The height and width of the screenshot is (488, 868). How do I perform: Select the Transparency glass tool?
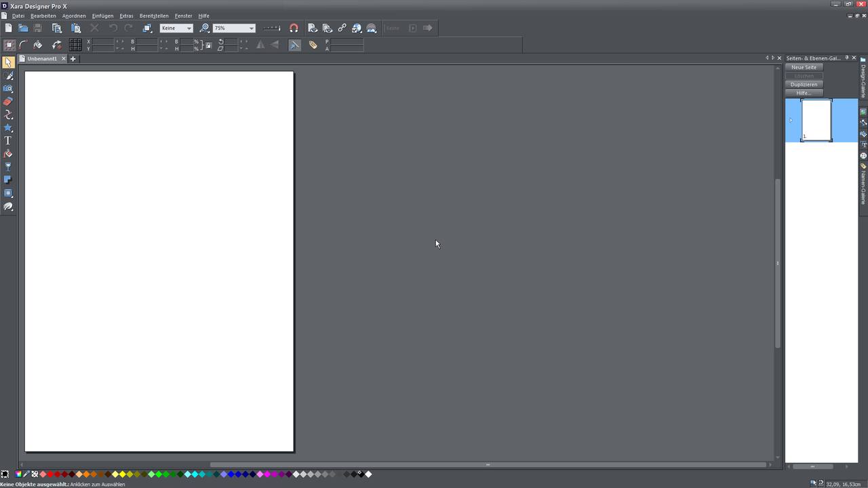point(8,167)
